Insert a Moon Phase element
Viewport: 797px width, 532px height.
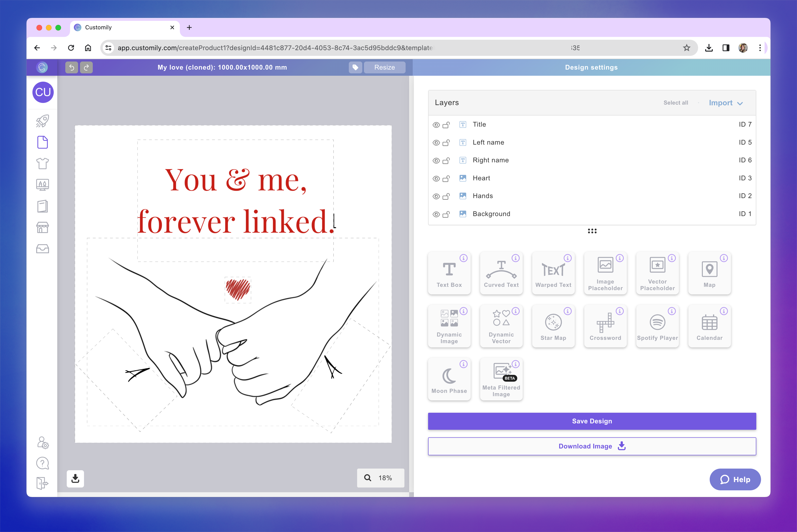[449, 378]
